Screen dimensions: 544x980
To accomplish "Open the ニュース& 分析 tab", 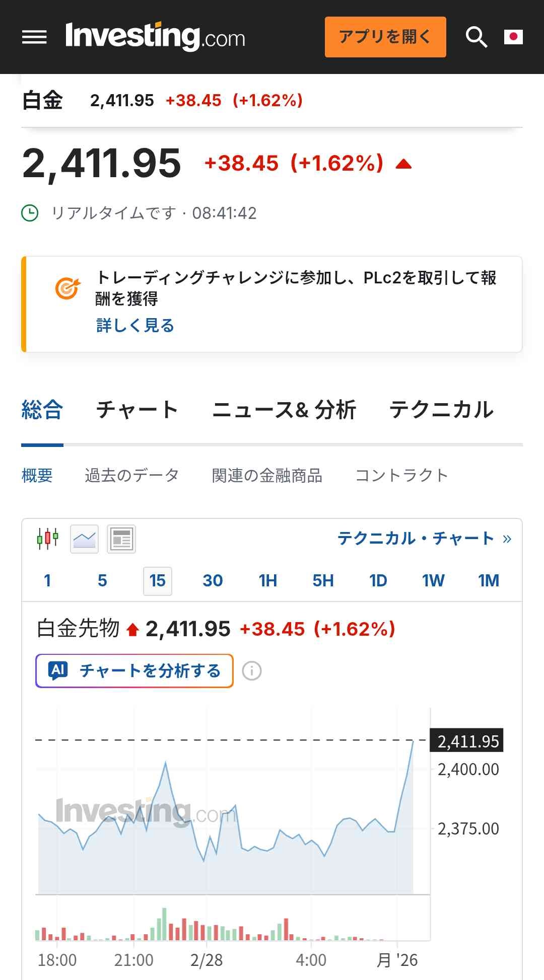I will coord(284,410).
